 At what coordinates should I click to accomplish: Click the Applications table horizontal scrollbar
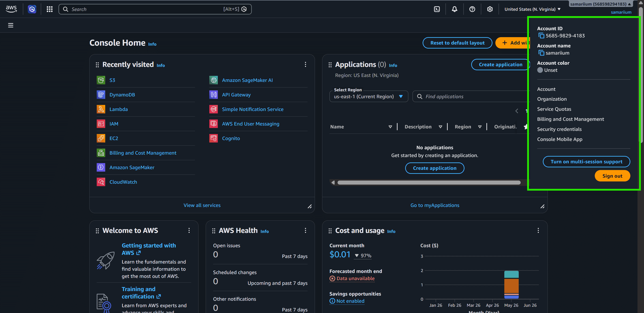pyautogui.click(x=429, y=183)
